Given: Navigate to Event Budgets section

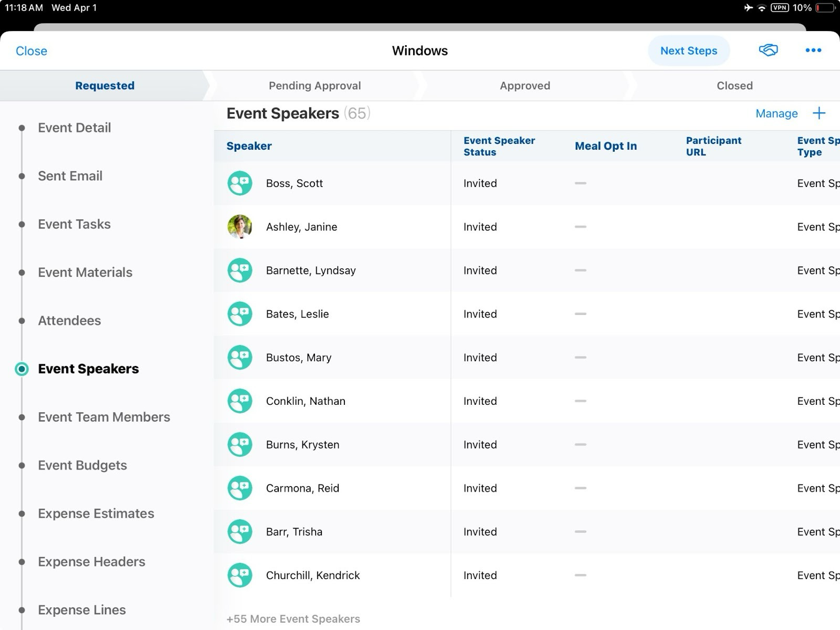Looking at the screenshot, I should (82, 465).
